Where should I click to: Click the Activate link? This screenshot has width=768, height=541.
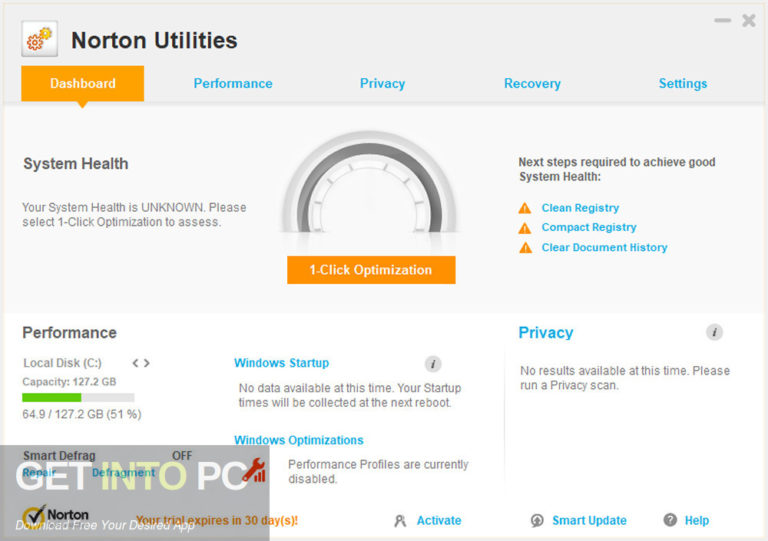point(439,520)
